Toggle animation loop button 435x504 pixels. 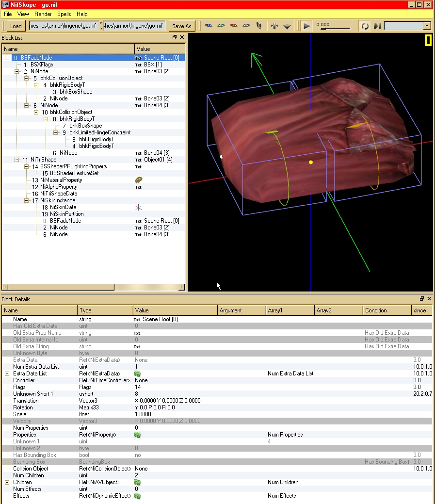tap(365, 26)
